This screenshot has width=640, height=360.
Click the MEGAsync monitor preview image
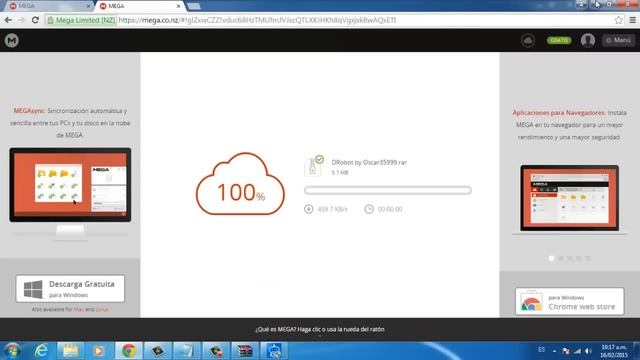click(70, 194)
